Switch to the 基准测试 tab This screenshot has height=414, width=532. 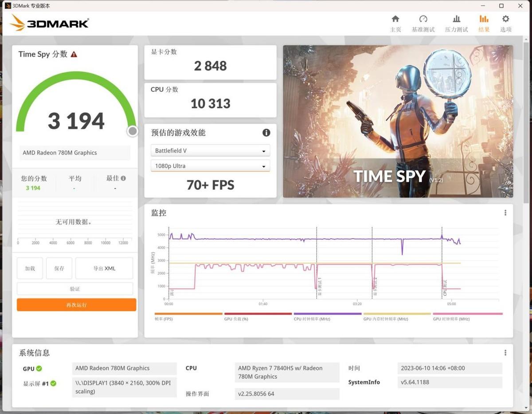423,23
